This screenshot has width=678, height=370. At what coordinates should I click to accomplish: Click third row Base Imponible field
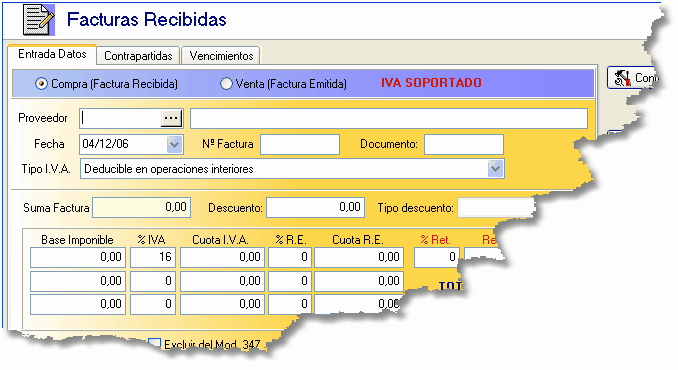coord(78,304)
